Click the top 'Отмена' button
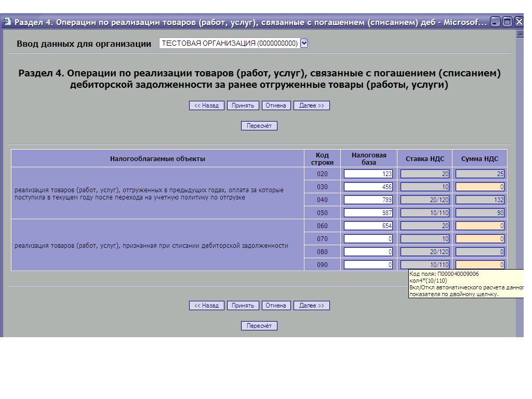The width and height of the screenshot is (532, 399). tap(276, 105)
